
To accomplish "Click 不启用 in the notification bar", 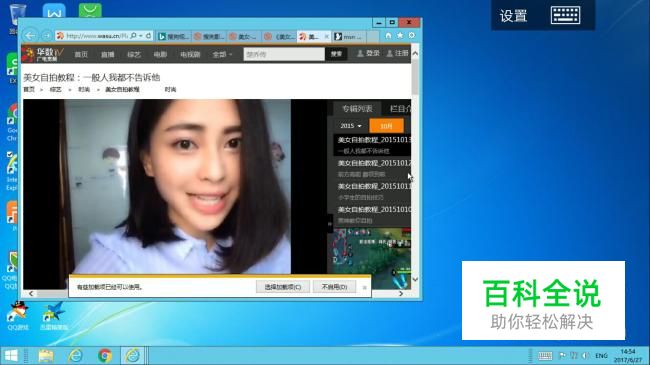I will tap(334, 287).
